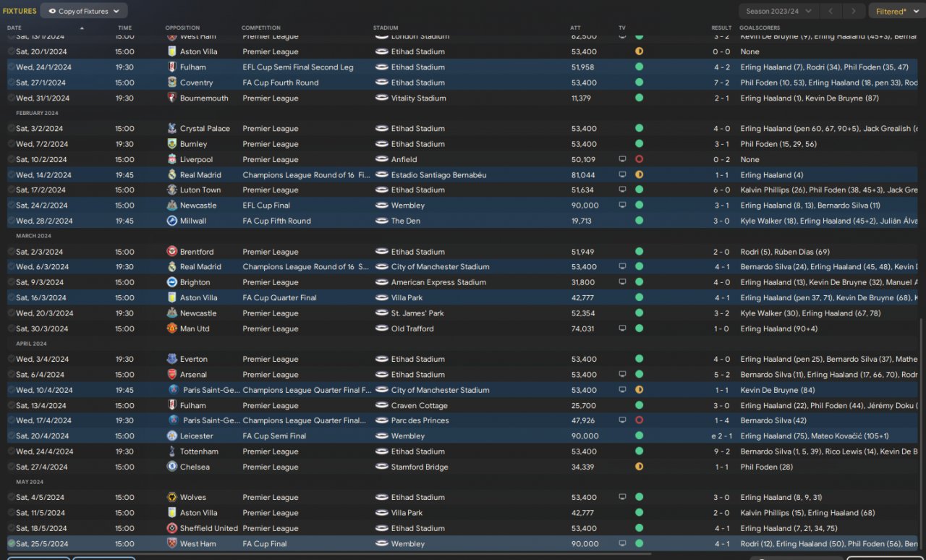The height and width of the screenshot is (560, 926).
Task: Click the red loss indicator on the Liverpool row
Action: coord(639,159)
